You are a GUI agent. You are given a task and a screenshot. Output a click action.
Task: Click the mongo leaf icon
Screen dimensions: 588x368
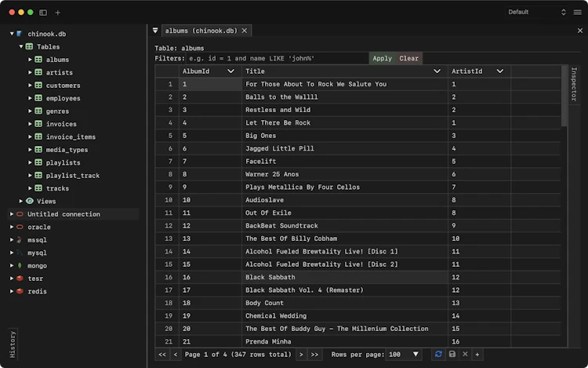20,265
